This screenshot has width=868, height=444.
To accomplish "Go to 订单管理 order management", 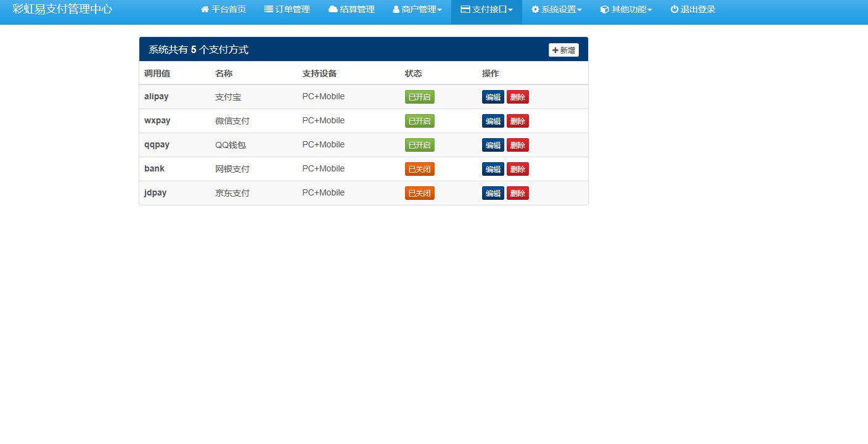I will pyautogui.click(x=287, y=9).
